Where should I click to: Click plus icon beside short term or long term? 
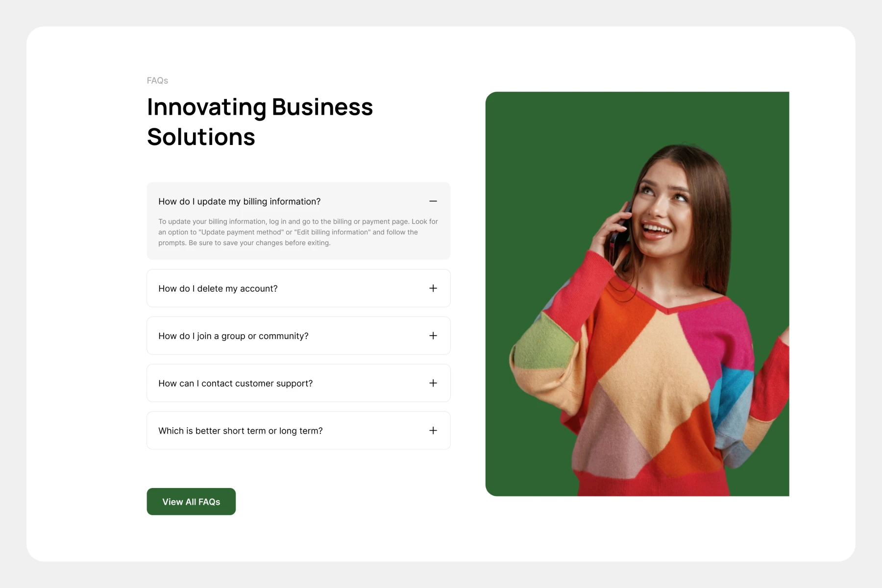click(433, 430)
